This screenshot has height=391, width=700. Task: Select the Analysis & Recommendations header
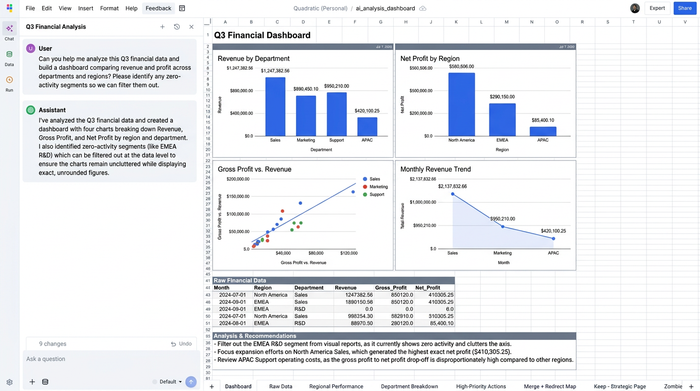pos(394,336)
